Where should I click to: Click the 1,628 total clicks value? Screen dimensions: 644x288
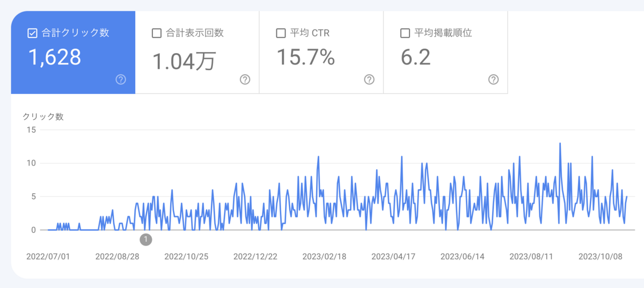coord(55,57)
